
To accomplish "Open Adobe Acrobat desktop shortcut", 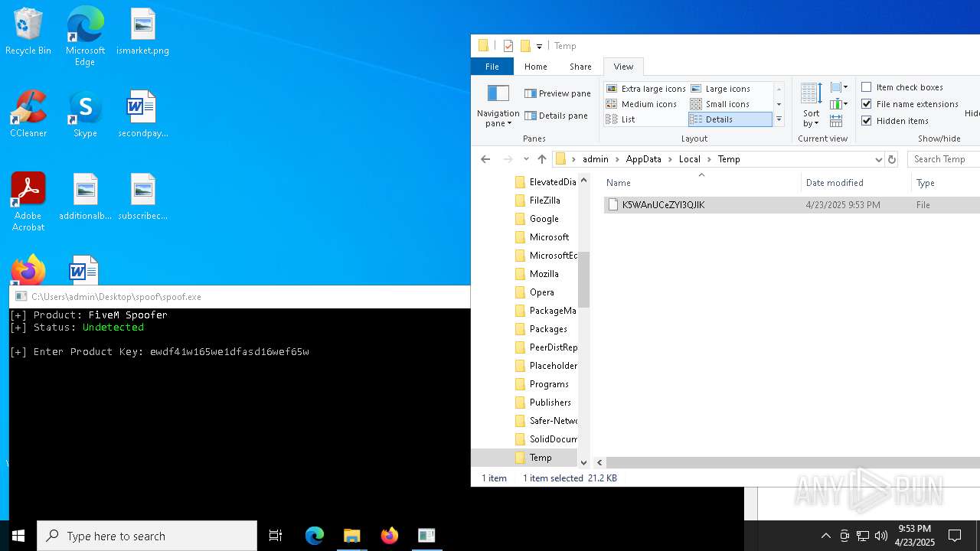I will pyautogui.click(x=28, y=202).
